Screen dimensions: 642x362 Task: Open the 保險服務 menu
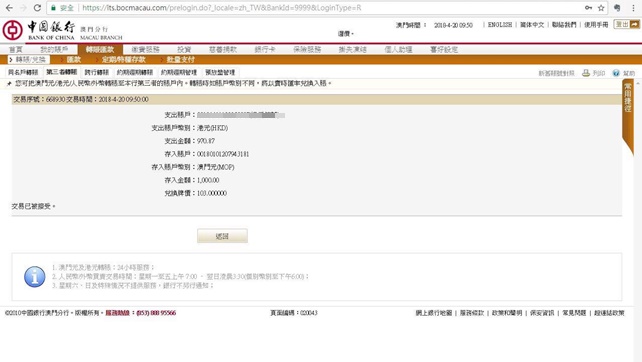(307, 50)
